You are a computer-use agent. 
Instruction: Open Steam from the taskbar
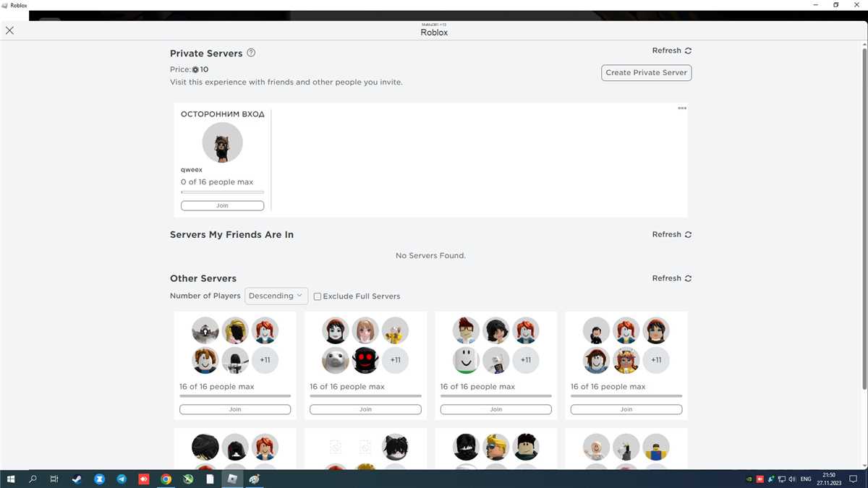tap(77, 479)
